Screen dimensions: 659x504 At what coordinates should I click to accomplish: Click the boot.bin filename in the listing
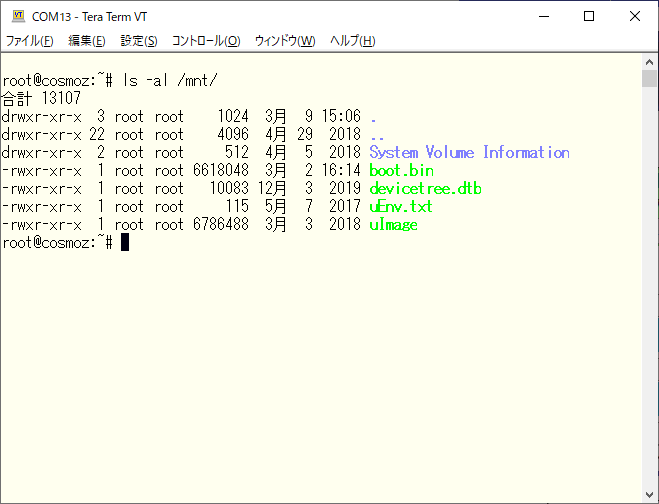(401, 170)
